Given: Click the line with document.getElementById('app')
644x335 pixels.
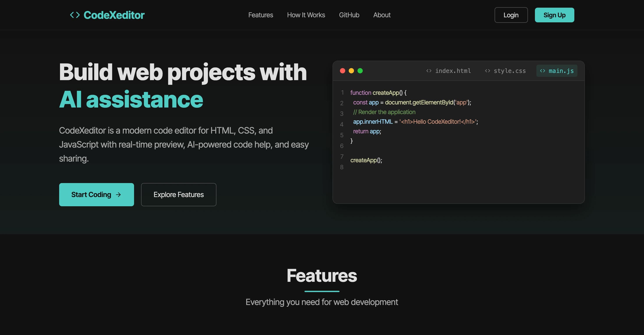Looking at the screenshot, I should [412, 102].
